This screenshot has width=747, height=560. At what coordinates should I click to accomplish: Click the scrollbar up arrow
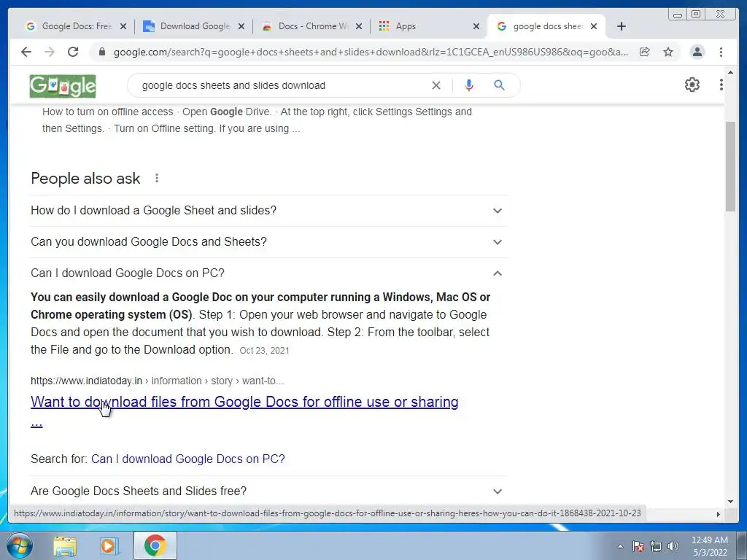point(730,73)
